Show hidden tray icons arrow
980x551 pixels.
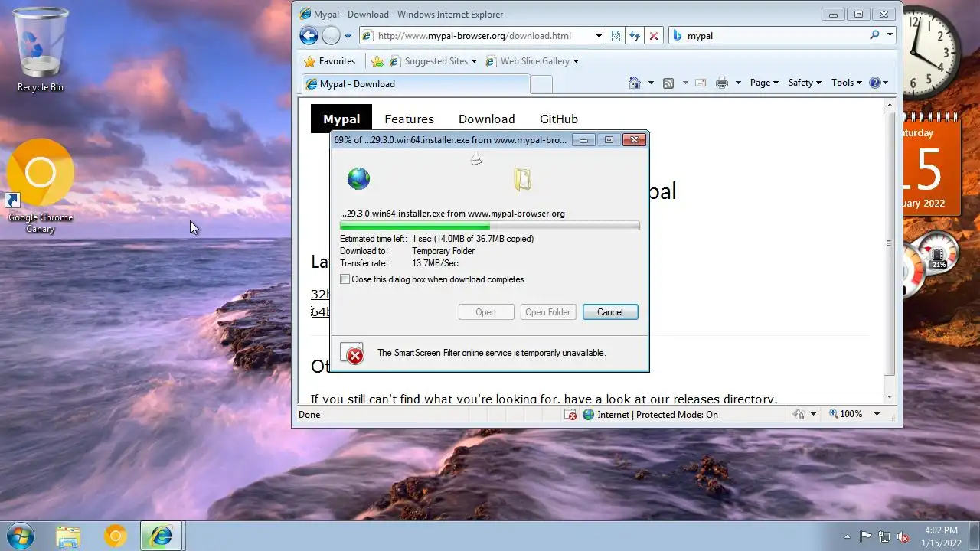tap(847, 536)
